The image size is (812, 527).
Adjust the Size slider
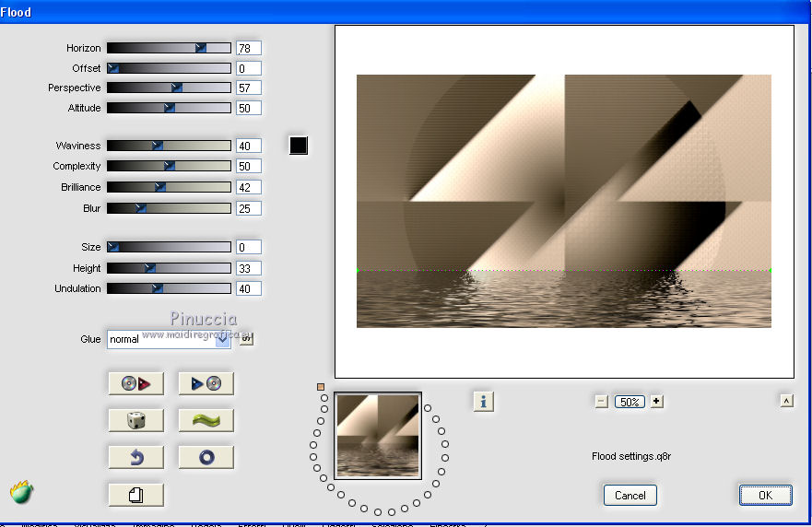[x=169, y=247]
